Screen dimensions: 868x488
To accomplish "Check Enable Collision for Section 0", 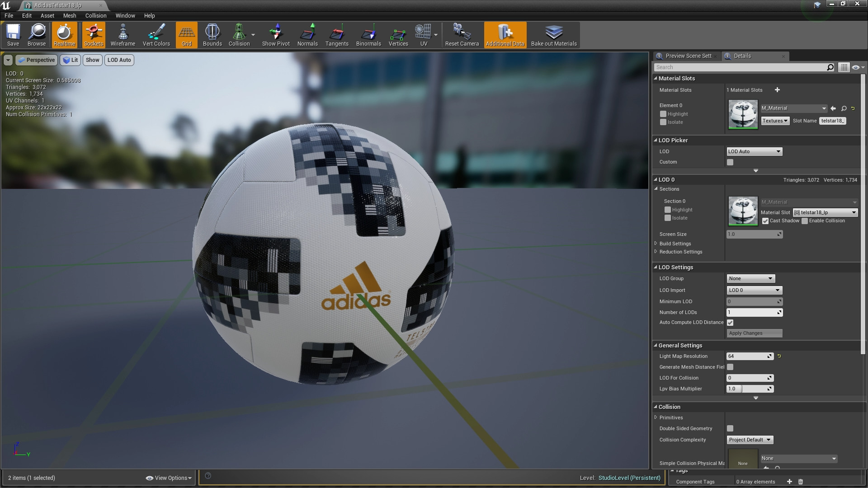I will pyautogui.click(x=805, y=221).
